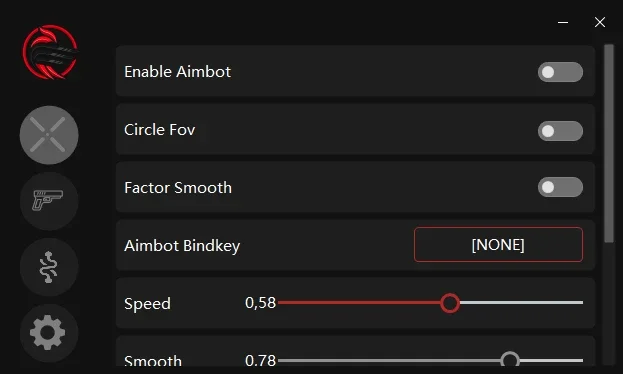
Task: Click the Smooth slider's gray handle
Action: [x=510, y=360]
